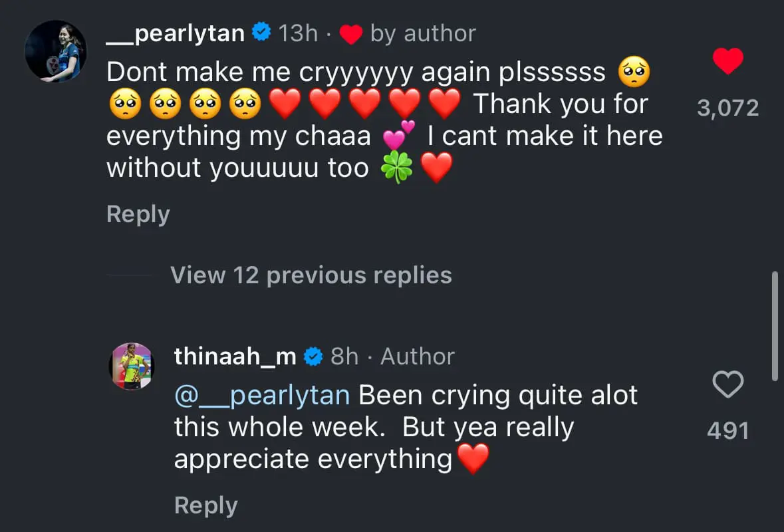Image resolution: width=784 pixels, height=532 pixels.
Task: Unlike __pearlytan's comment with the red heart
Action: click(727, 62)
